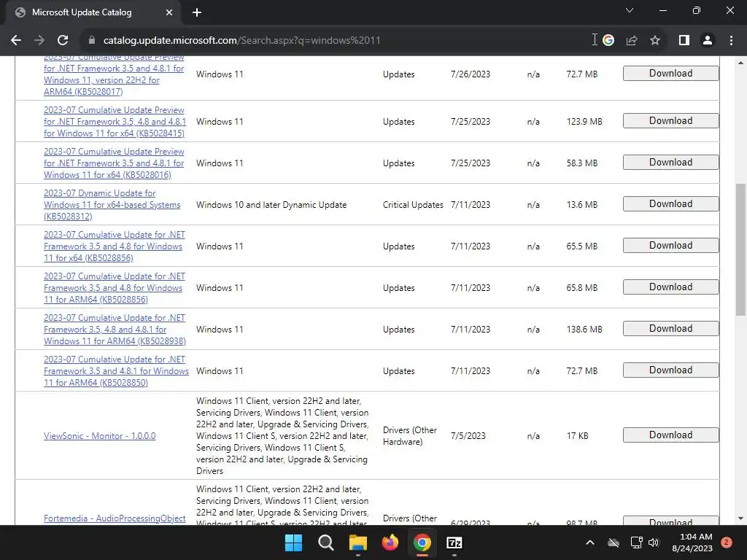Open the KB5028850 update details link

(x=116, y=371)
